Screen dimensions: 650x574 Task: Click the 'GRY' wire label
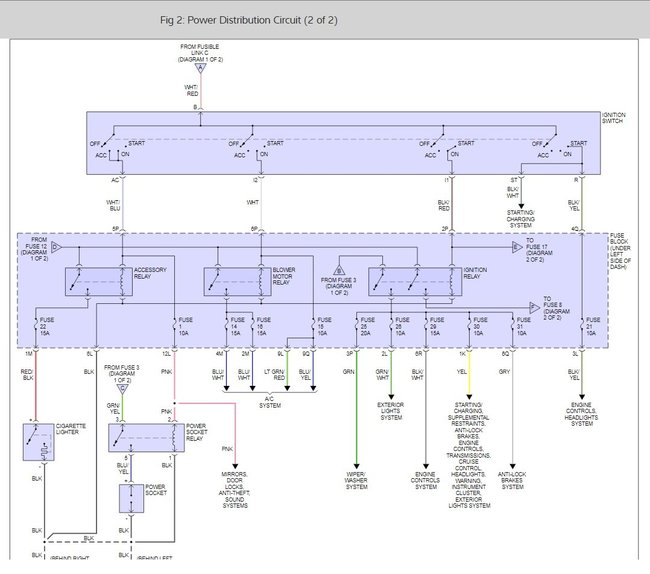coord(504,372)
